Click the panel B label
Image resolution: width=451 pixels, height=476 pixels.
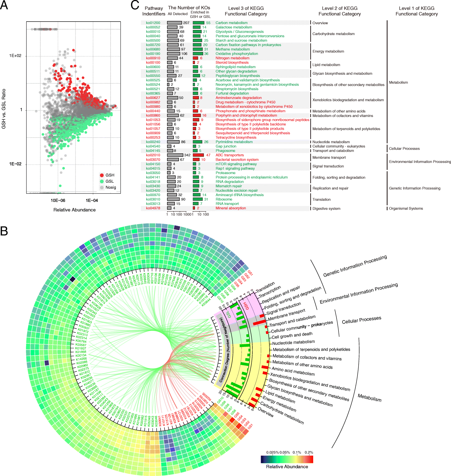4,231
